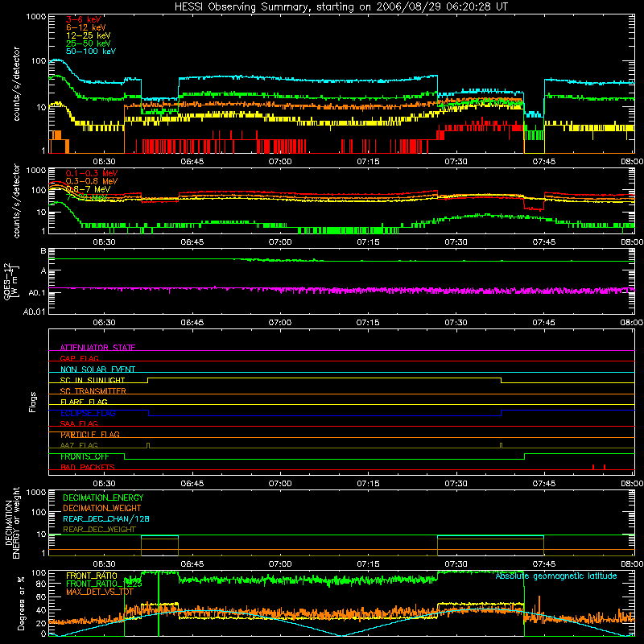Select the SAA_FLAG label

79,423
